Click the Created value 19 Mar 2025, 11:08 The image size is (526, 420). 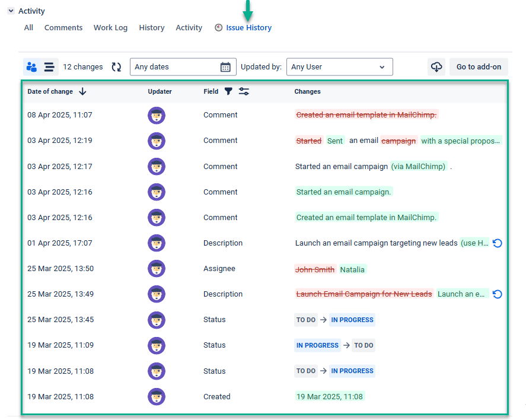[x=330, y=396]
